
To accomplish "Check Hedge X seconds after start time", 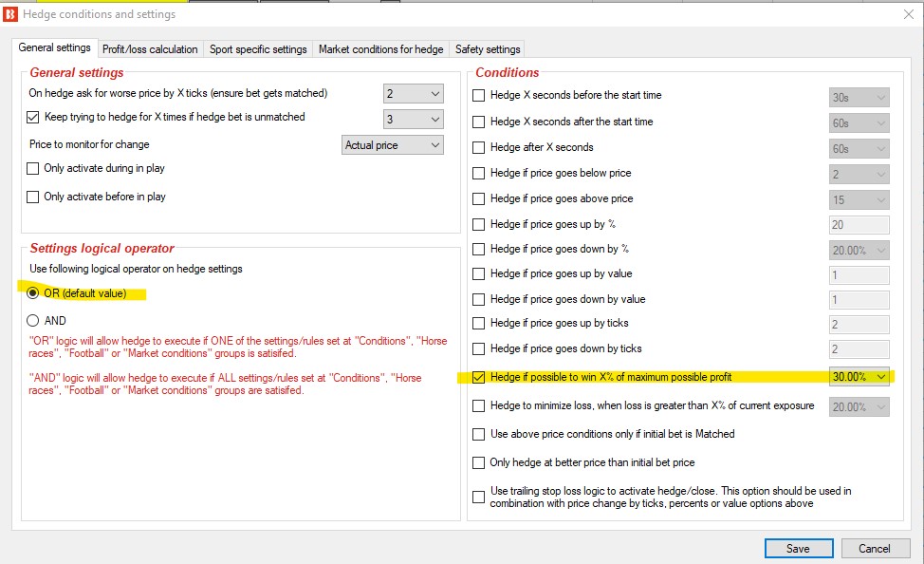I will click(479, 122).
